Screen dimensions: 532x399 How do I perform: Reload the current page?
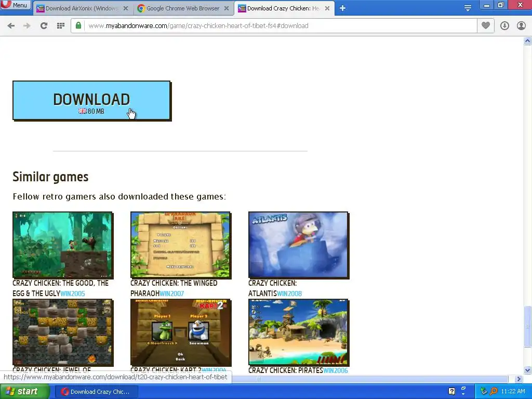click(44, 26)
